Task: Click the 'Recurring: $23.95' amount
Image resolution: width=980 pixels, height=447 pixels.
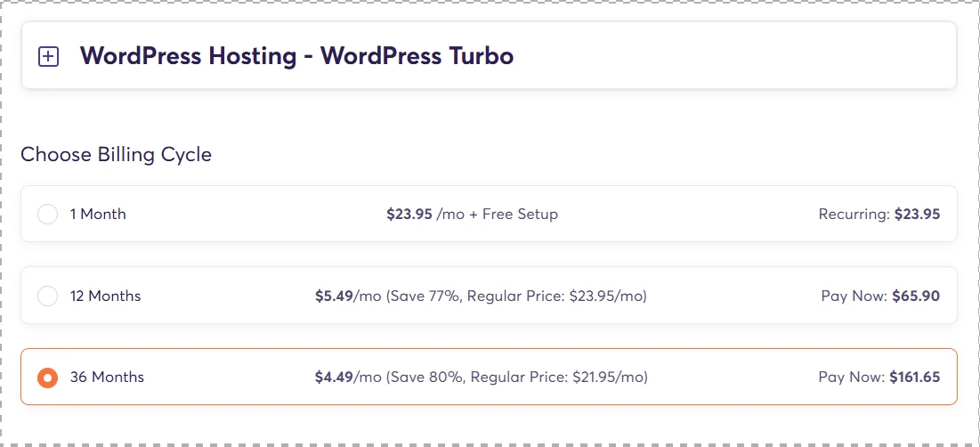Action: [879, 215]
